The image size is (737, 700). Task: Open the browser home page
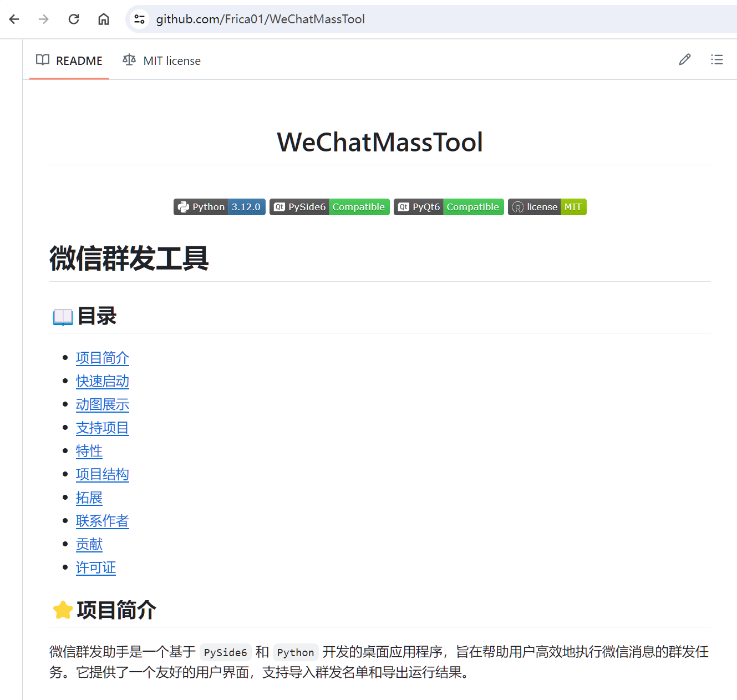(104, 19)
